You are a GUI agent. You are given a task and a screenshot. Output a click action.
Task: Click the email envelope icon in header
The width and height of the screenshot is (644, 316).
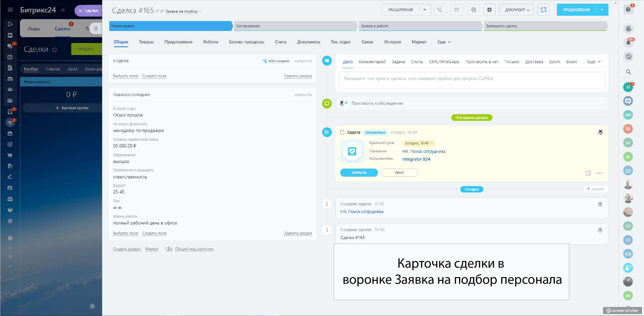(x=456, y=10)
